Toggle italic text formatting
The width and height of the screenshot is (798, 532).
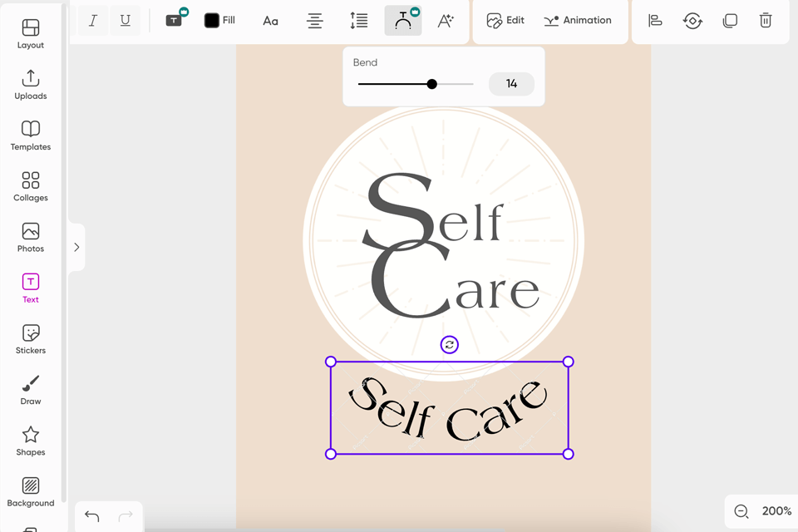coord(92,20)
